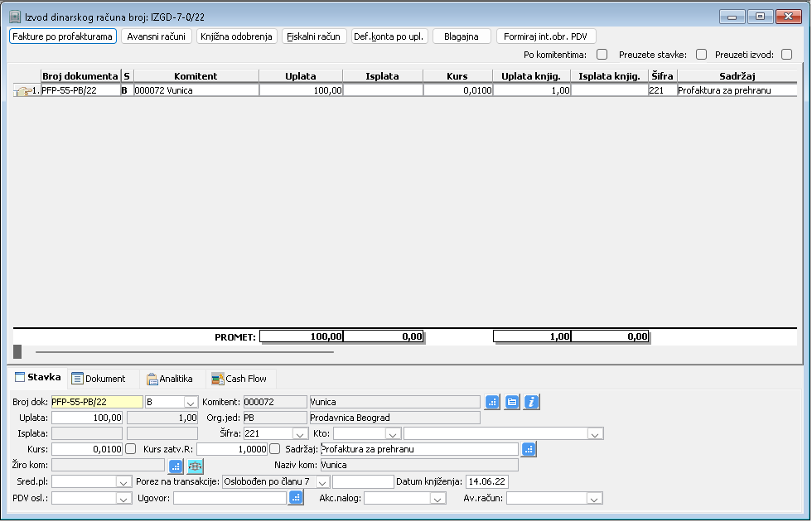Screen dimensions: 812x522
Task: Click the Kurs column header
Action: (x=457, y=76)
